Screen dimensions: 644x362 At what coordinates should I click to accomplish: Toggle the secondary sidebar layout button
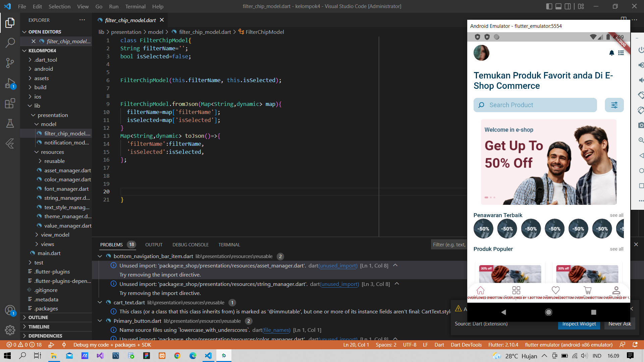[x=568, y=6]
